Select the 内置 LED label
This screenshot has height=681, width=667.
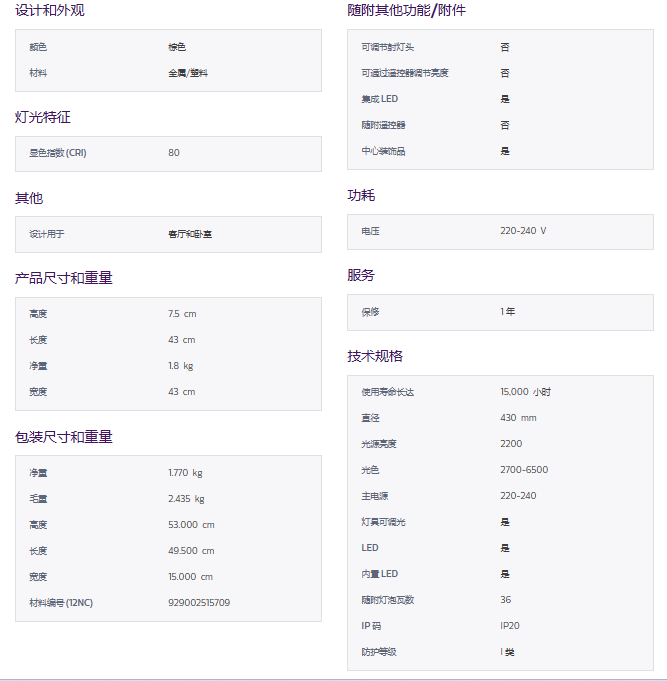click(380, 574)
